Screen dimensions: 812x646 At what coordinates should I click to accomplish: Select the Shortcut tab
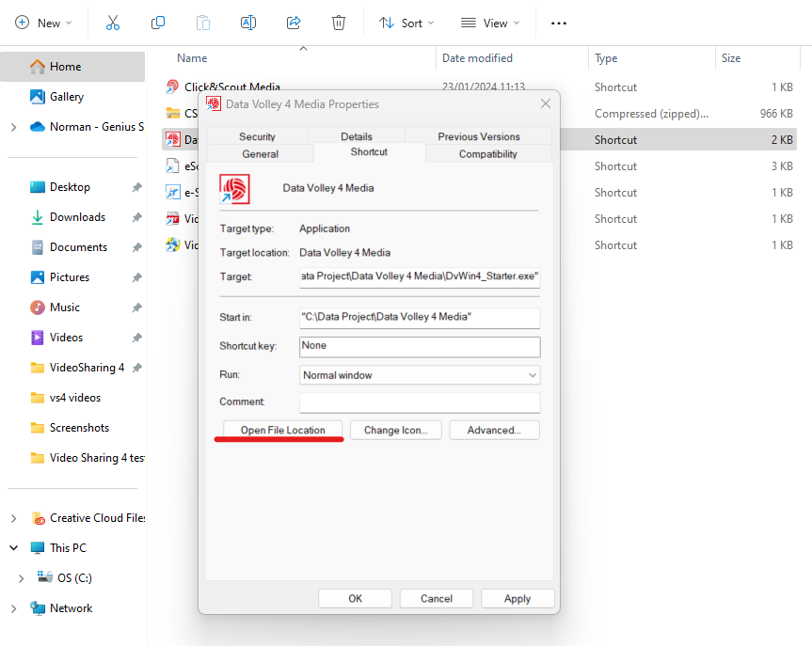[369, 152]
